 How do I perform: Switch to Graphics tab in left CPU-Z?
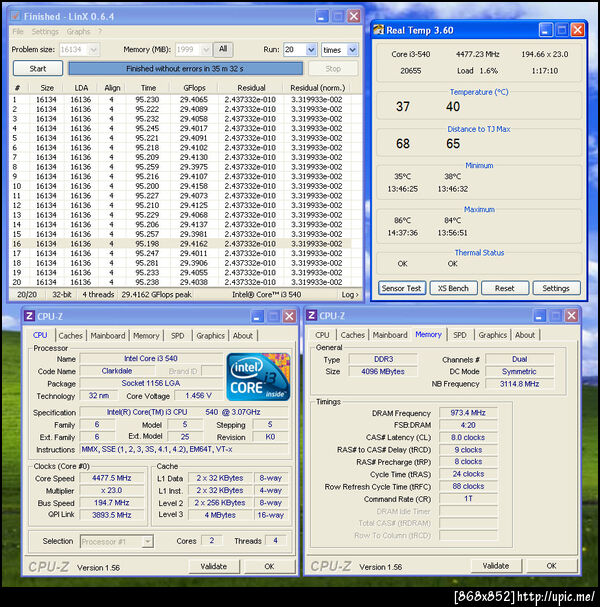pyautogui.click(x=210, y=336)
